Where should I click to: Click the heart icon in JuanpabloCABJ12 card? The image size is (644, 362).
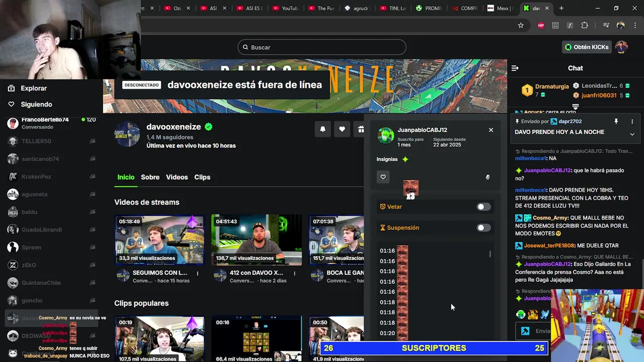point(383,177)
